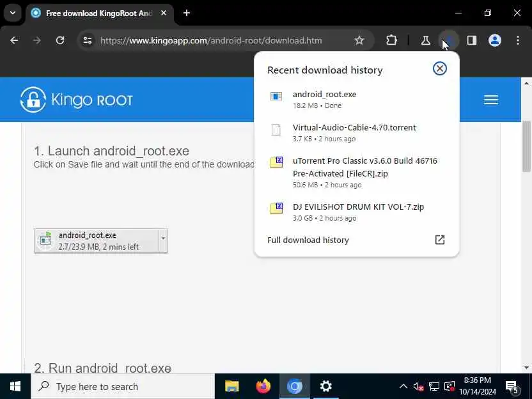Click scrollbar up arrow

click(x=526, y=84)
